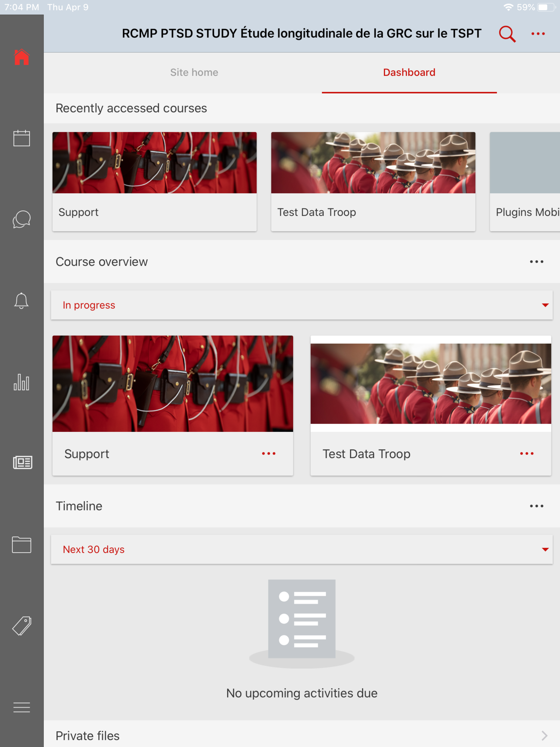The image size is (560, 747).
Task: Tap the battery indicator icon
Action: 547,7
